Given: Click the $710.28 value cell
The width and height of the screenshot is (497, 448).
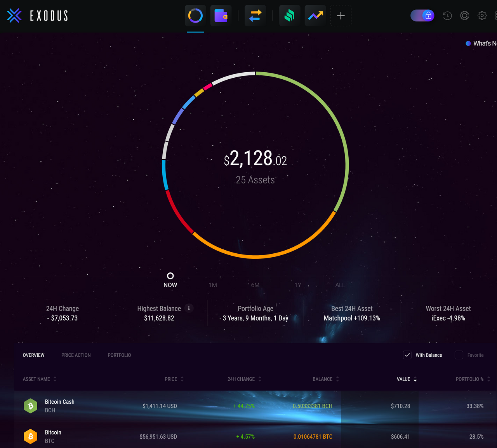Looking at the screenshot, I should point(400,406).
